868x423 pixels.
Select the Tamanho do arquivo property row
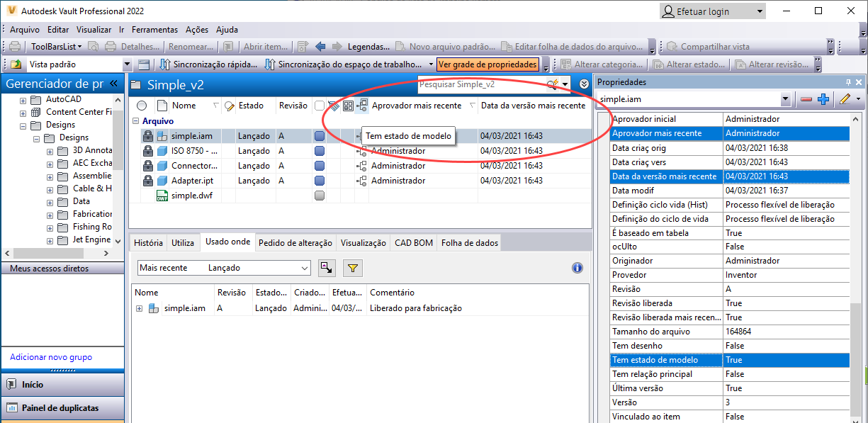(x=730, y=332)
